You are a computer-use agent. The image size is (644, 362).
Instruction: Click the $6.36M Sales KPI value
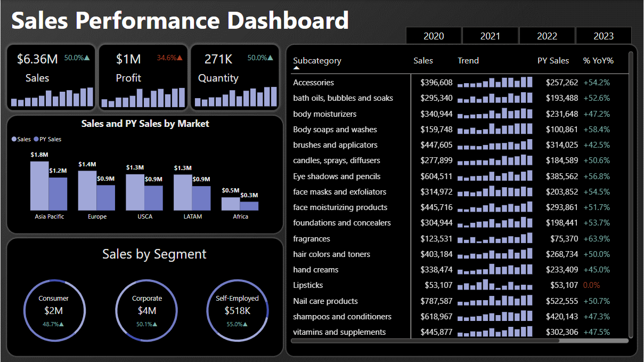(x=37, y=59)
